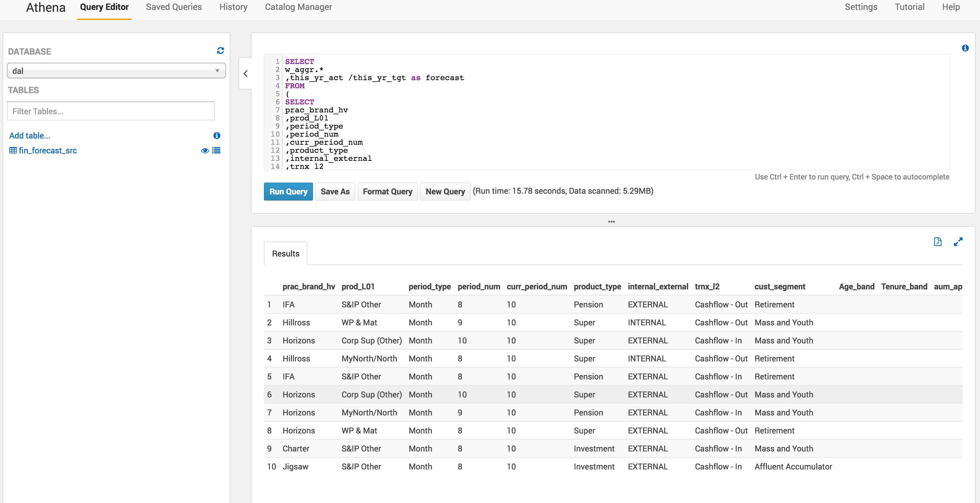Click the Add table link
980x503 pixels.
30,136
